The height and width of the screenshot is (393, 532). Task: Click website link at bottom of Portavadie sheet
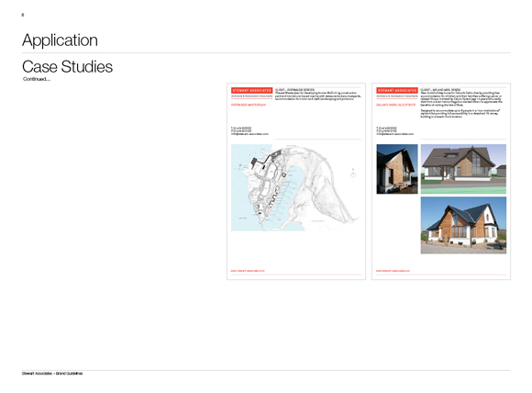point(248,271)
